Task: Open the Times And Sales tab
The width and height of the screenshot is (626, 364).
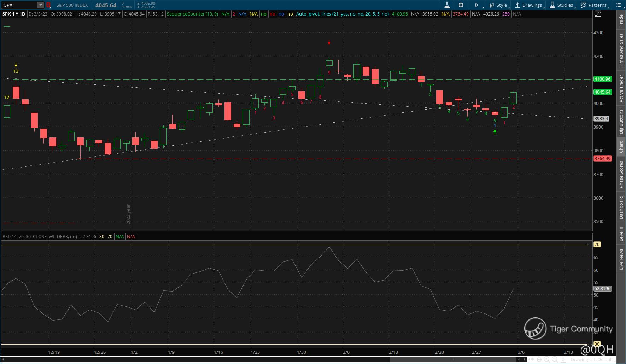Action: (x=621, y=50)
